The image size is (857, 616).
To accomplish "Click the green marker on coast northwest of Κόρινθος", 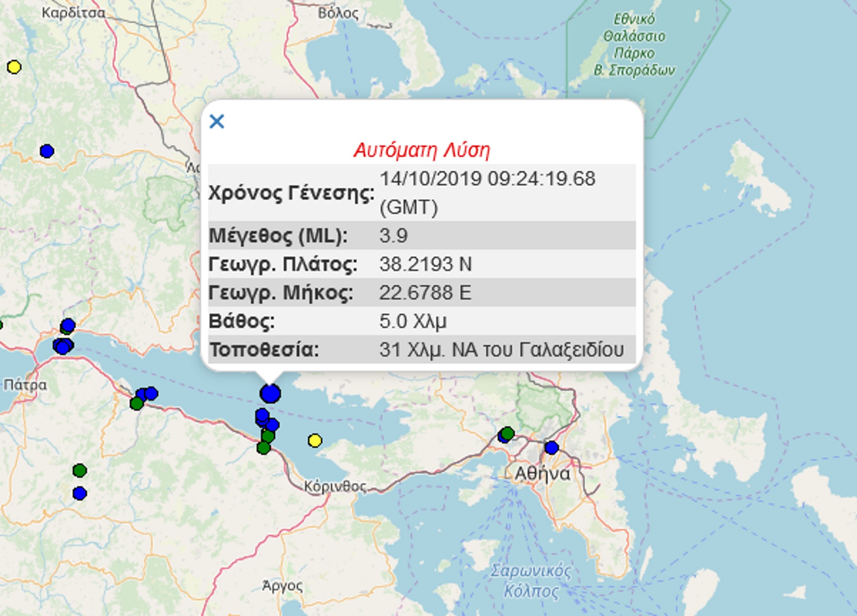I will point(264,448).
